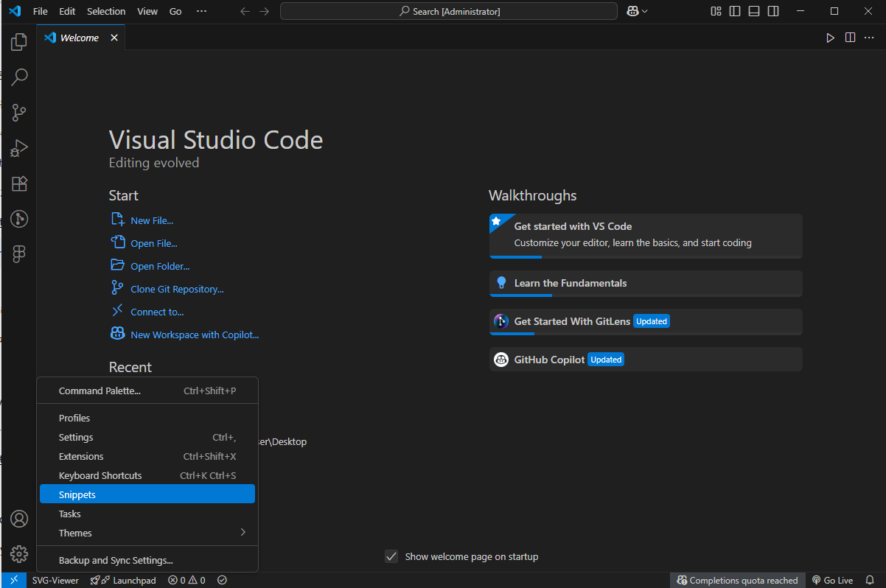
Task: Click the Customize Layout icon
Action: click(x=716, y=11)
